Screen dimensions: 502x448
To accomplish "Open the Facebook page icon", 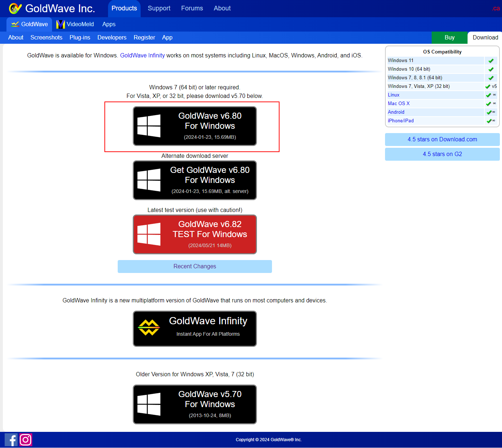I will (11, 440).
